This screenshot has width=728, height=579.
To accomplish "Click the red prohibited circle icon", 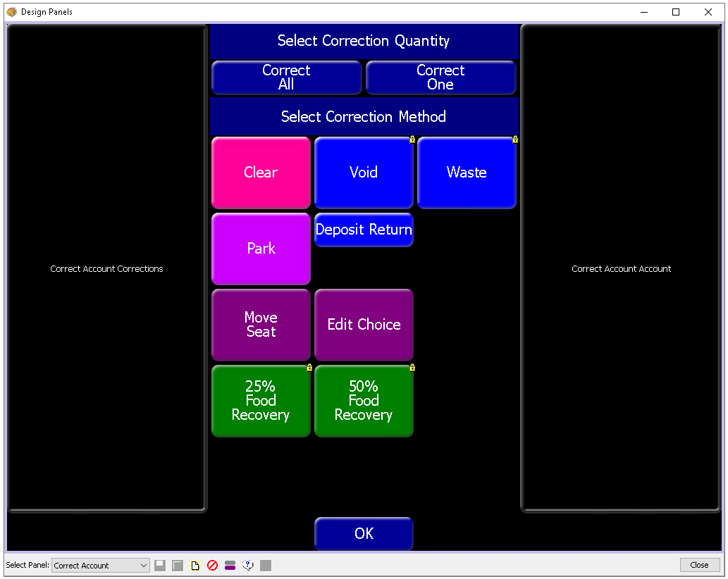I will (212, 566).
